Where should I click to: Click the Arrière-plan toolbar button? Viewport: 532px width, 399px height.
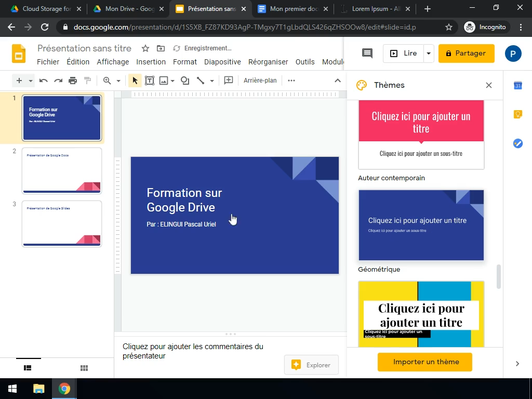click(260, 81)
